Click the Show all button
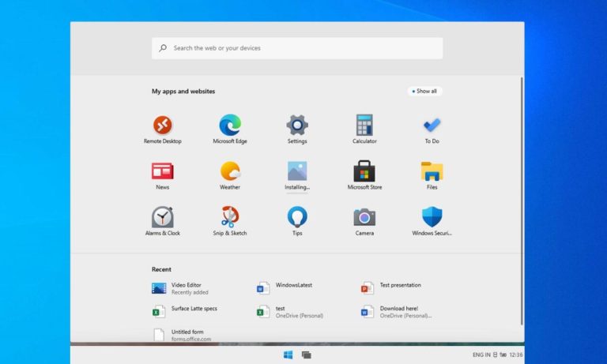607x364 pixels. 424,92
